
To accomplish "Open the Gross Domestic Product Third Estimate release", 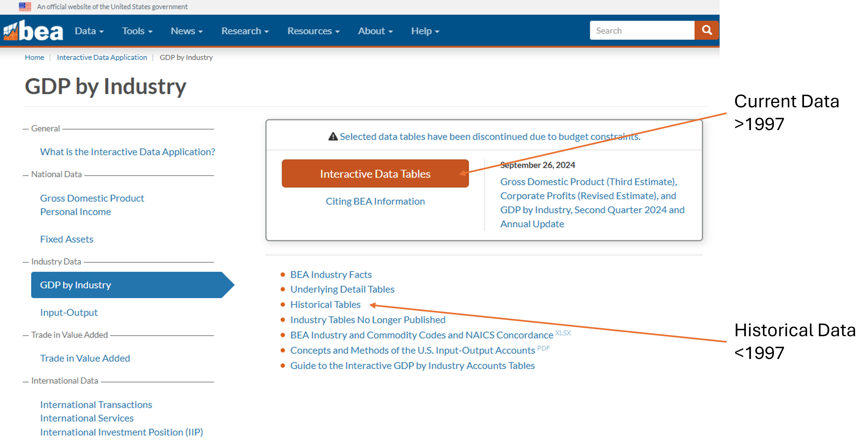I will tap(592, 203).
